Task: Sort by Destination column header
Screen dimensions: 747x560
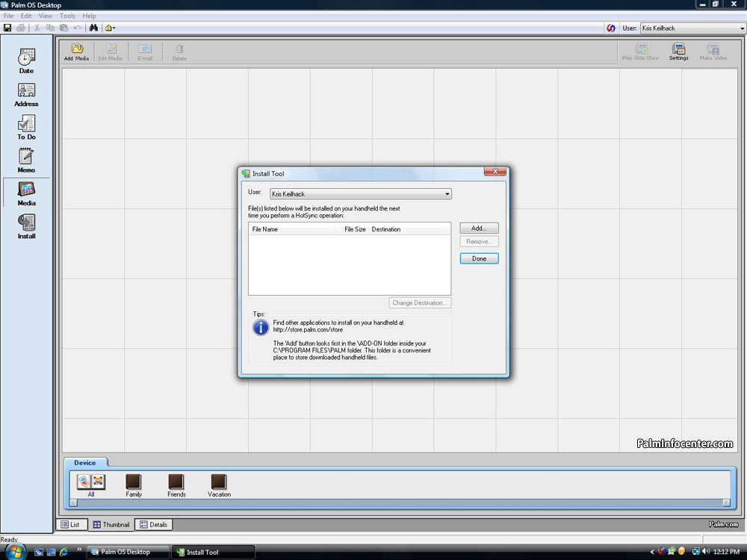Action: 409,229
